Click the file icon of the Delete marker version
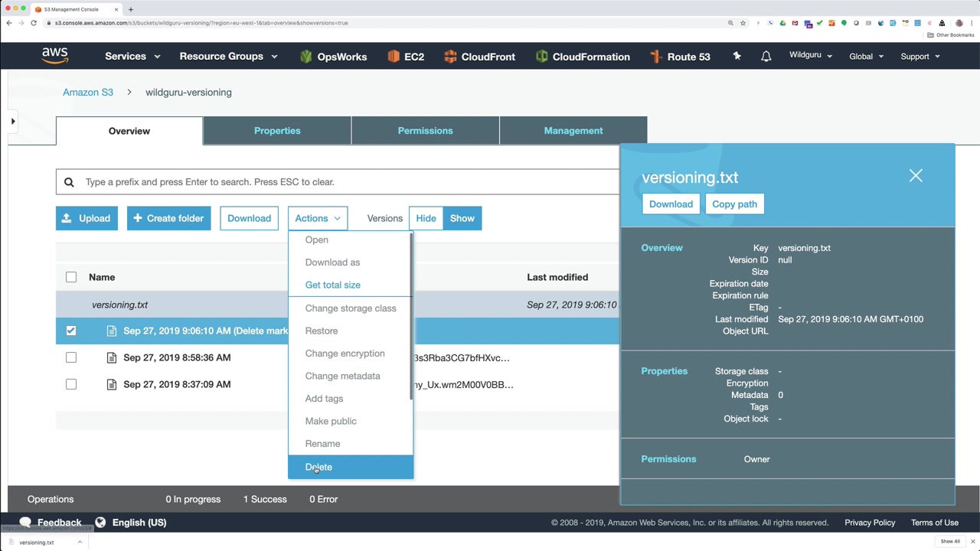The height and width of the screenshot is (551, 980). point(112,331)
